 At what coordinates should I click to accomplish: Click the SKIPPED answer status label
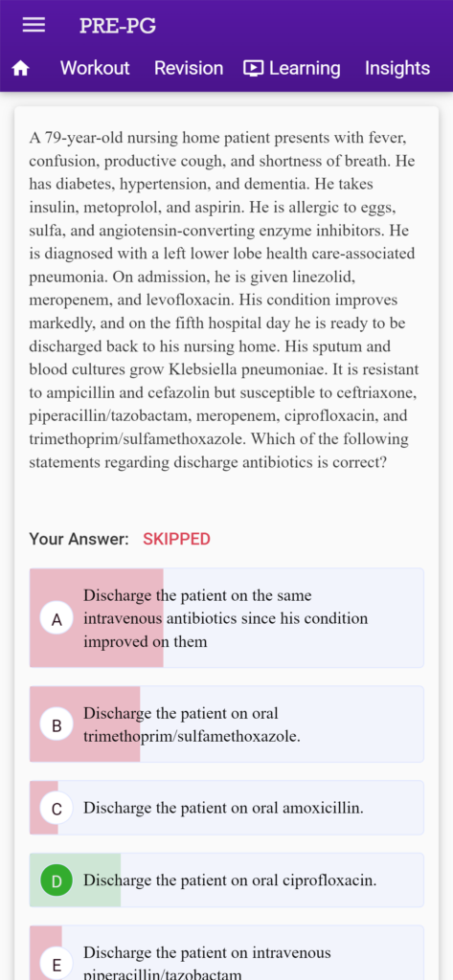pyautogui.click(x=176, y=540)
